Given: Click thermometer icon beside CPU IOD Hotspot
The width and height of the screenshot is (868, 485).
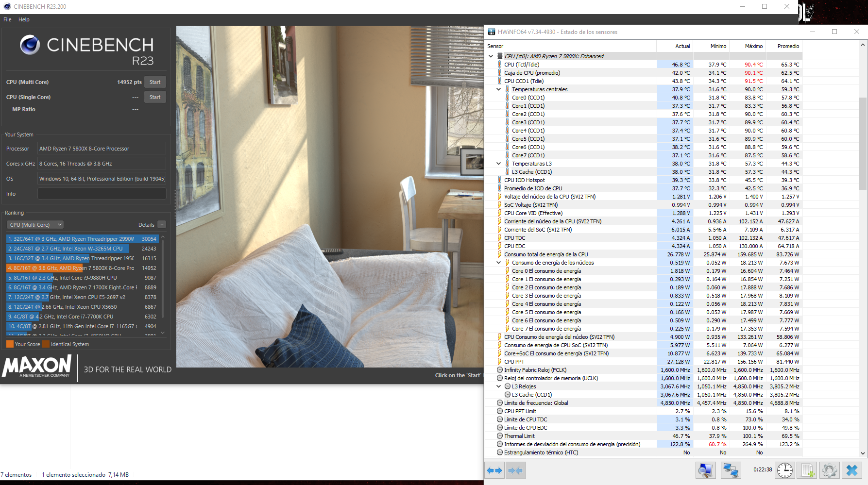Looking at the screenshot, I should coord(499,180).
